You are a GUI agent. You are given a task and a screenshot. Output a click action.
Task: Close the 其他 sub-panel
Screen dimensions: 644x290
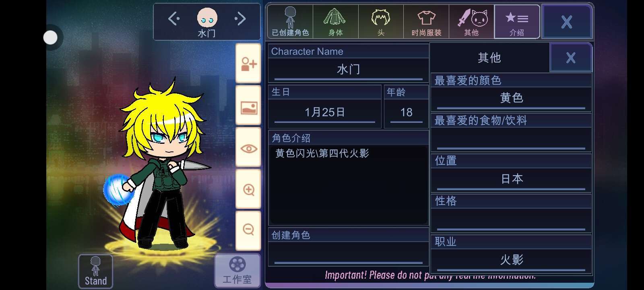(x=571, y=58)
